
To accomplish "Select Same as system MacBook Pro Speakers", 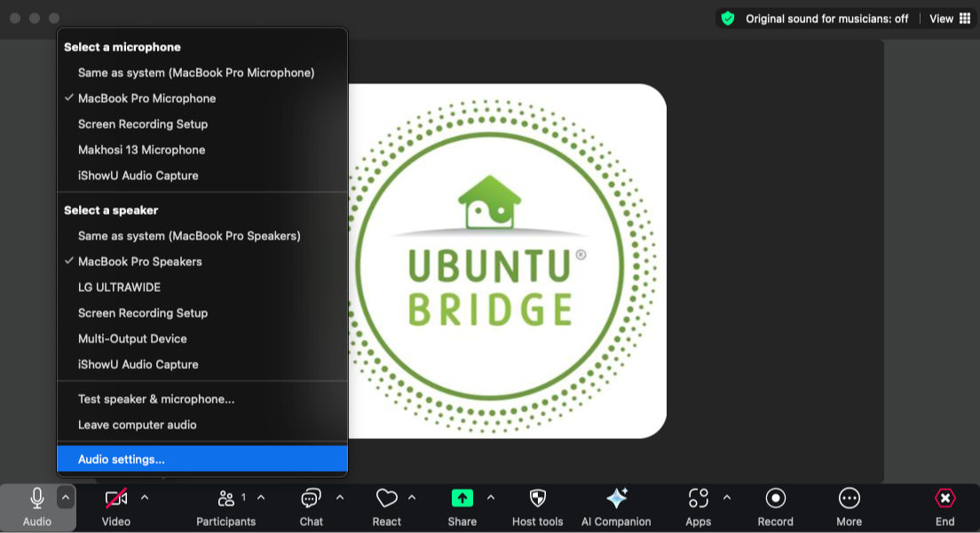I will click(202, 236).
